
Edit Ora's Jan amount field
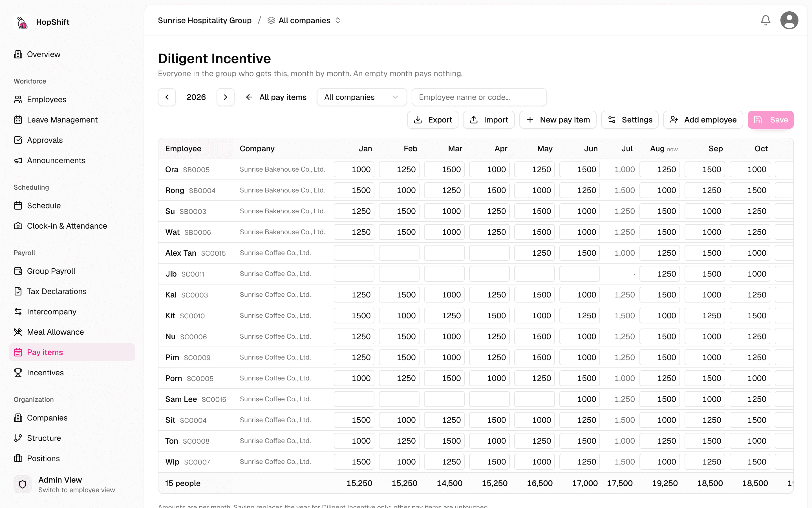coord(354,169)
